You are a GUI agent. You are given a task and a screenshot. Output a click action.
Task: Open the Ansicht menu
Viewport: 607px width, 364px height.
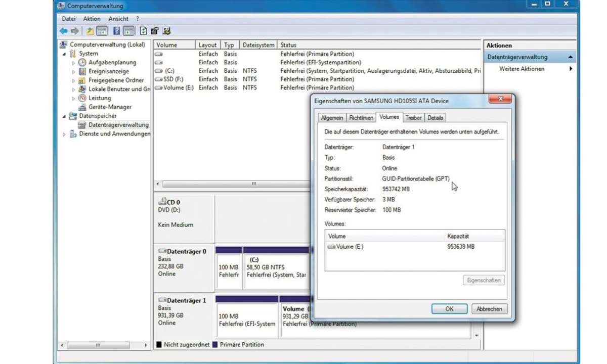coord(118,19)
